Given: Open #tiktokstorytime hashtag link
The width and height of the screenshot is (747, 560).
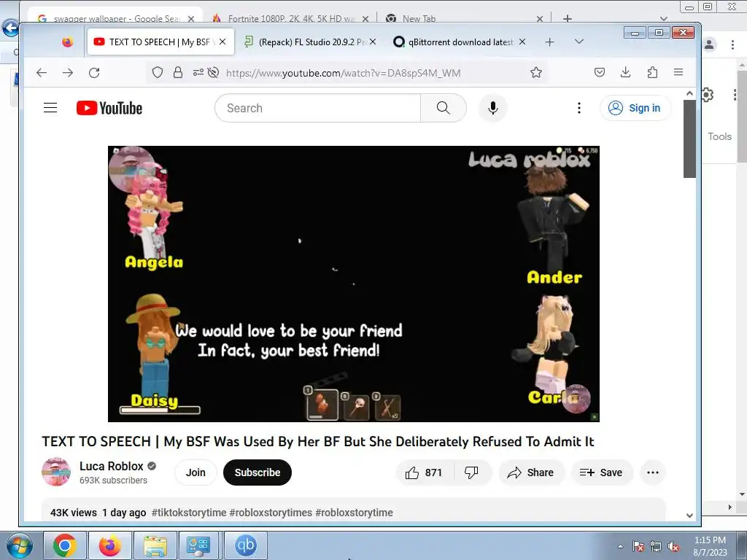Looking at the screenshot, I should click(x=189, y=513).
